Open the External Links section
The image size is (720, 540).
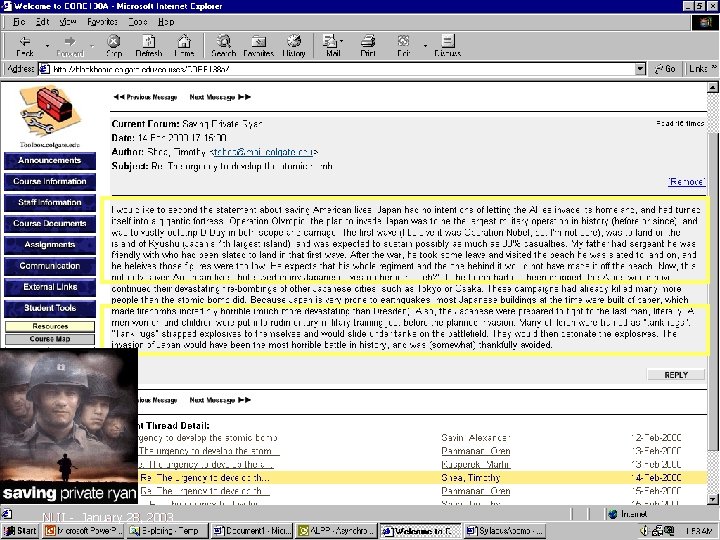point(50,287)
